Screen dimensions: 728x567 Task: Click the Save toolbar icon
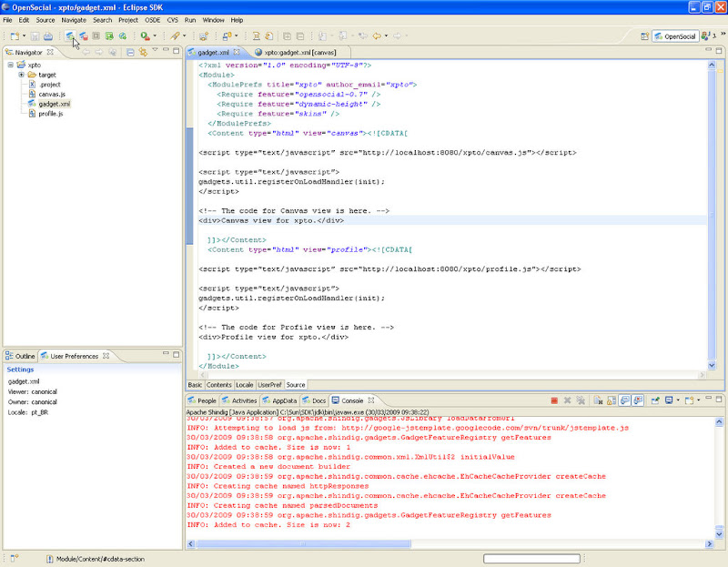[35, 36]
